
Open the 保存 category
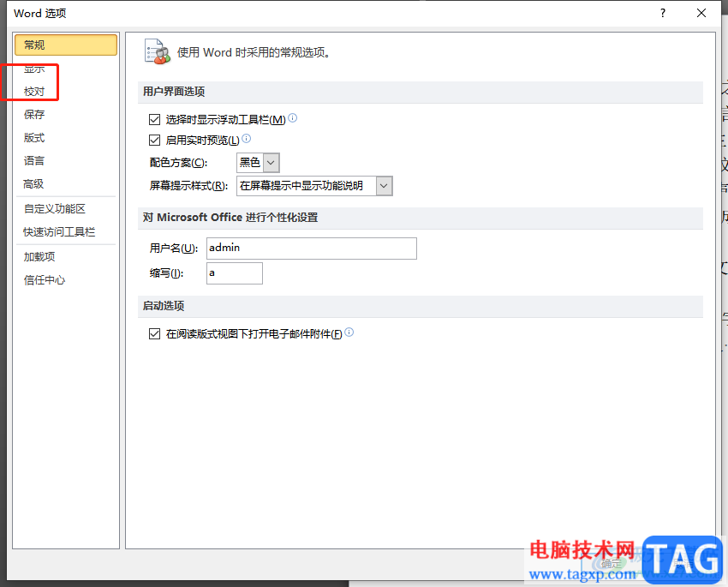coord(34,115)
